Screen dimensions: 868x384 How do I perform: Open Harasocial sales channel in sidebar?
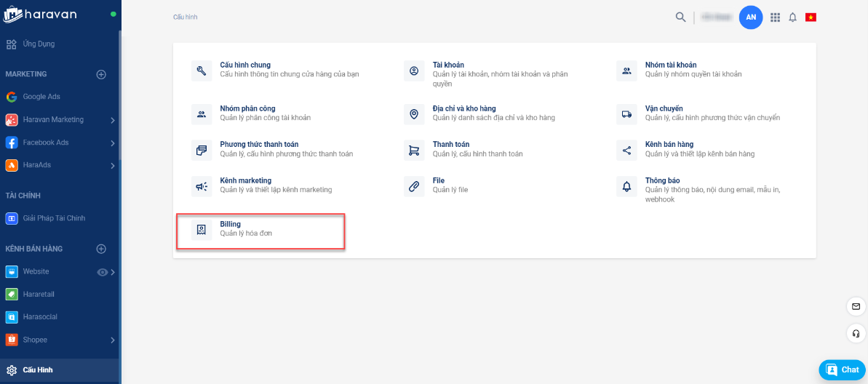[x=39, y=317]
